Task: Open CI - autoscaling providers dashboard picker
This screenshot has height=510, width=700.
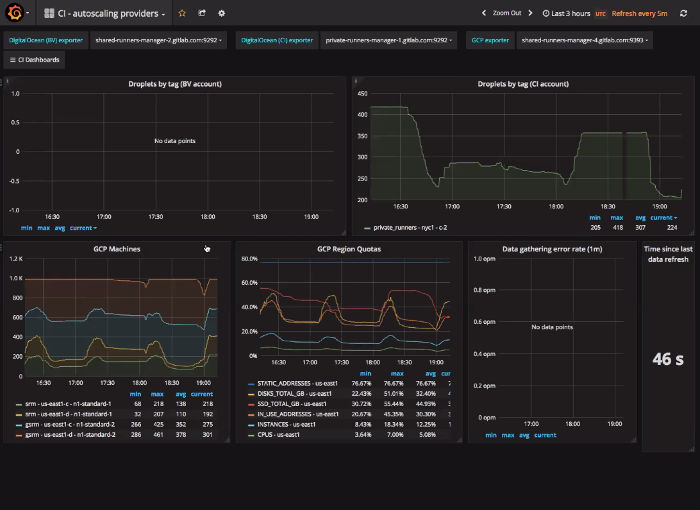Action: 112,13
